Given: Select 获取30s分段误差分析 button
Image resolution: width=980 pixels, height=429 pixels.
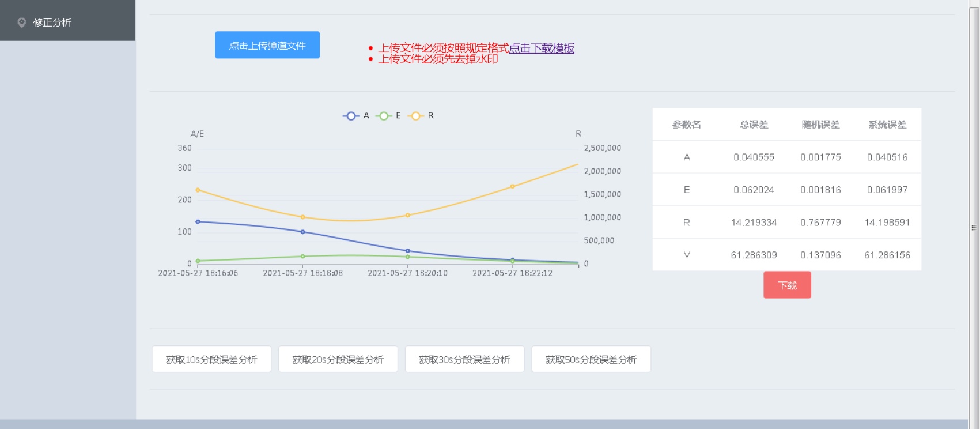Looking at the screenshot, I should 464,359.
